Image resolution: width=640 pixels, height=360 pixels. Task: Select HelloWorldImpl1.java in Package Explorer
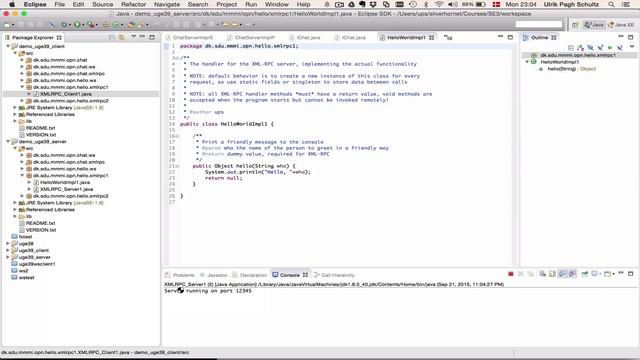tap(65, 182)
